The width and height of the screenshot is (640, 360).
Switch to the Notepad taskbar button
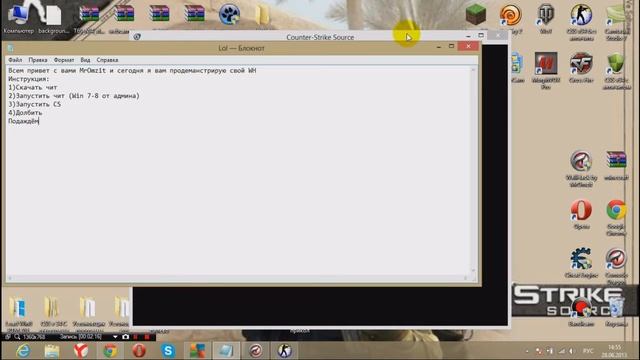tap(226, 351)
